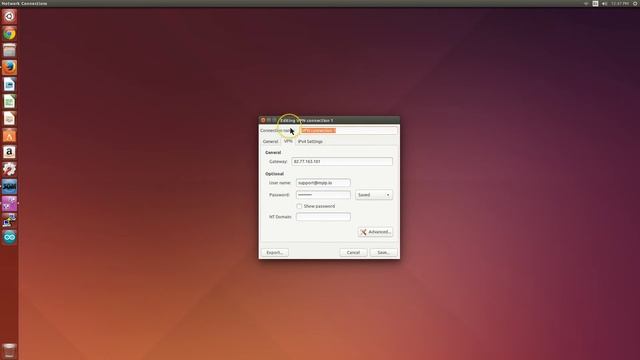
Task: Click the NT Domain field
Action: click(x=323, y=217)
